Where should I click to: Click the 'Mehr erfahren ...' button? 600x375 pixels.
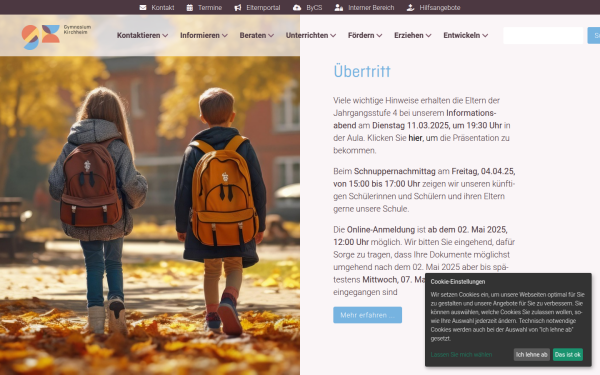(x=367, y=315)
